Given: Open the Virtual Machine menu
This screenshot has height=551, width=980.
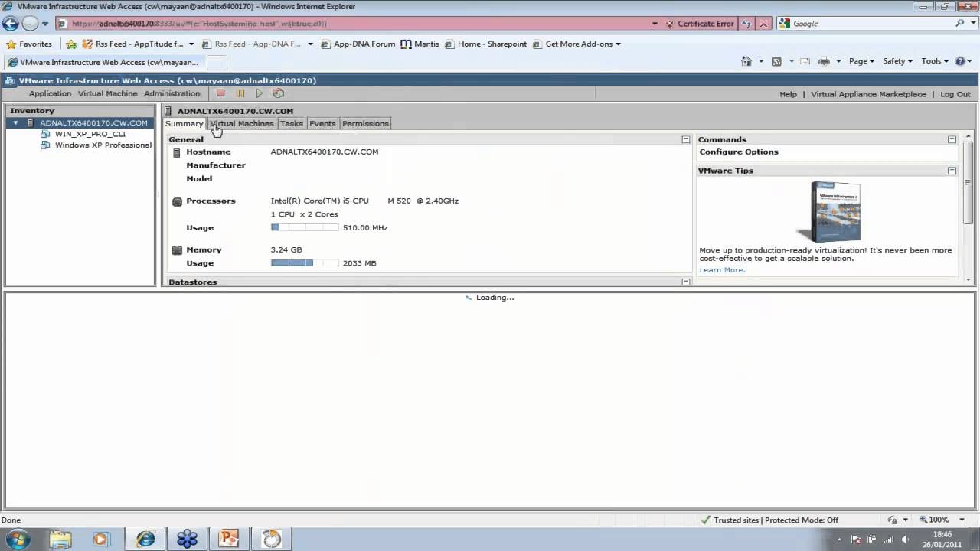Looking at the screenshot, I should point(108,93).
